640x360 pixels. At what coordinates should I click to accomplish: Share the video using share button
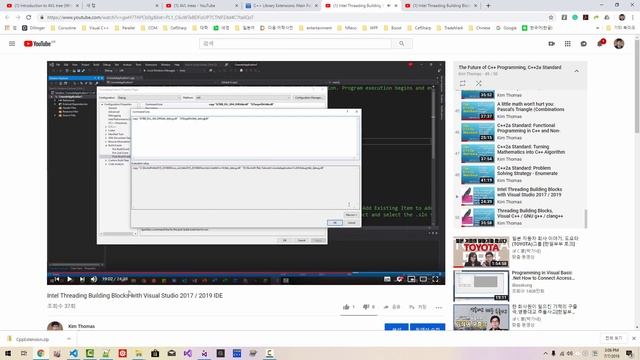tap(391, 307)
